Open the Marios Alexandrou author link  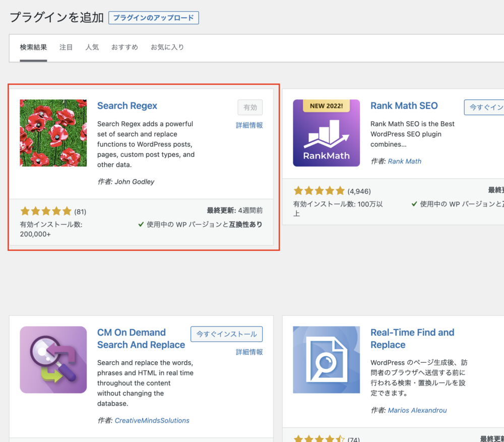417,410
